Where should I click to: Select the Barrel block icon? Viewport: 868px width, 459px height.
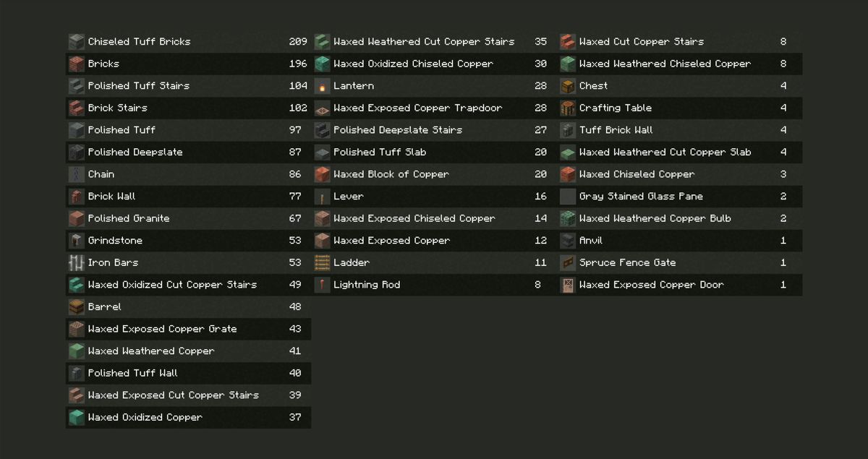click(x=77, y=307)
